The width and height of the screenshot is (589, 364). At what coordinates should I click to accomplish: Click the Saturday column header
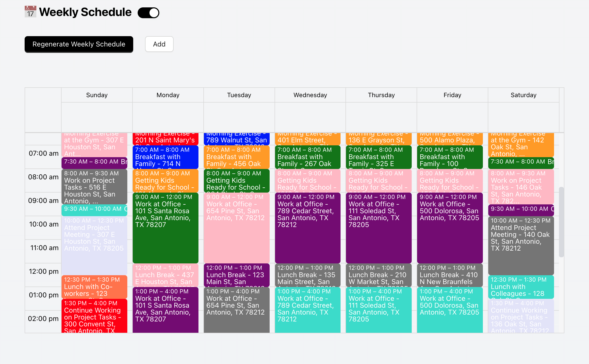pyautogui.click(x=523, y=95)
